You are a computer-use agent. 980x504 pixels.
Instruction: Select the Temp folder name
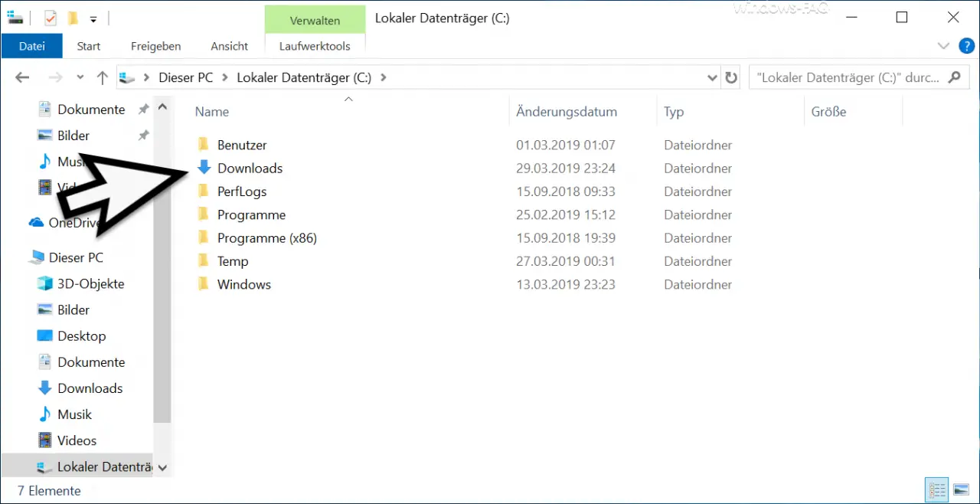233,261
